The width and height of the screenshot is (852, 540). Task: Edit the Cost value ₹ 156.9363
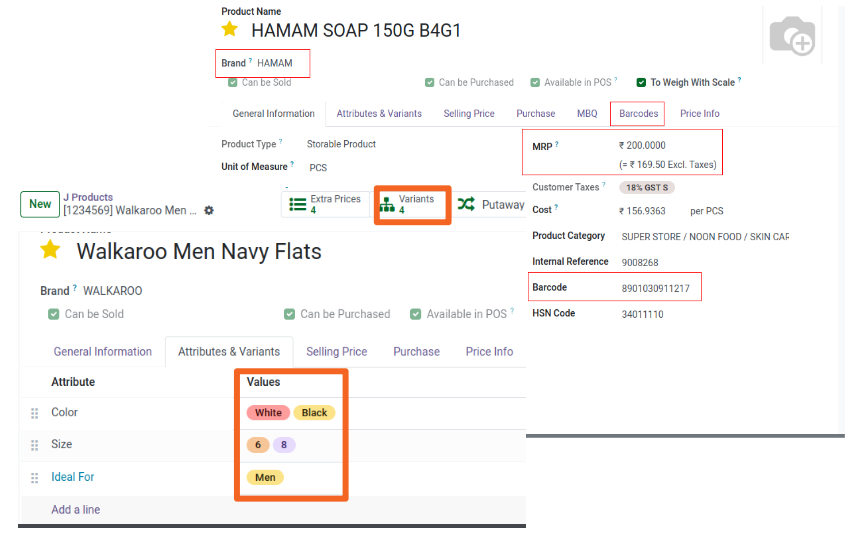tap(642, 211)
